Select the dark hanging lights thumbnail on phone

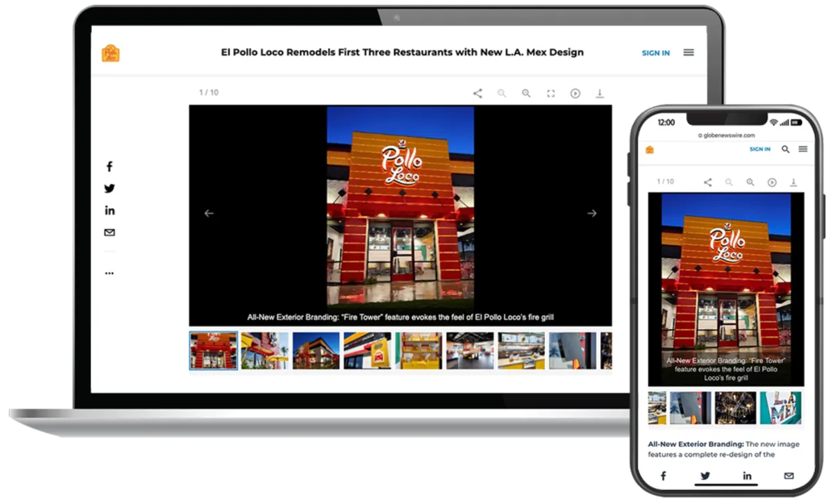tap(736, 408)
